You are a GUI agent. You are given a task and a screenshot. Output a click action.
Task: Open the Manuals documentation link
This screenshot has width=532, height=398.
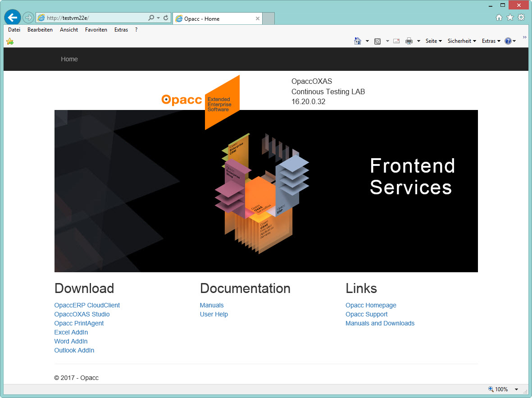[x=212, y=305]
